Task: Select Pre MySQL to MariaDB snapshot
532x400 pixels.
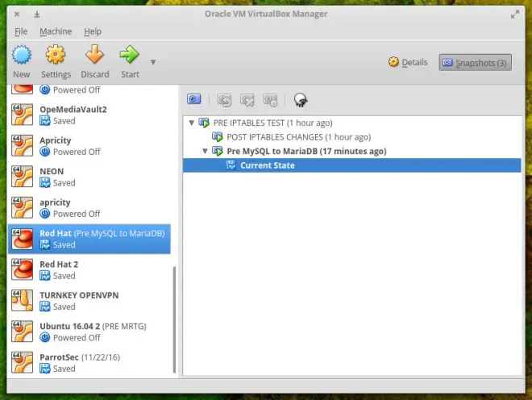Action: click(306, 152)
